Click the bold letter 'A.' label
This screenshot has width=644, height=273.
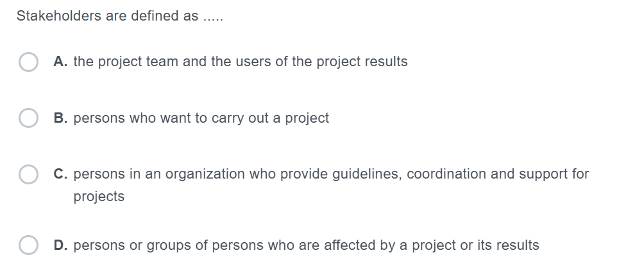pos(62,62)
